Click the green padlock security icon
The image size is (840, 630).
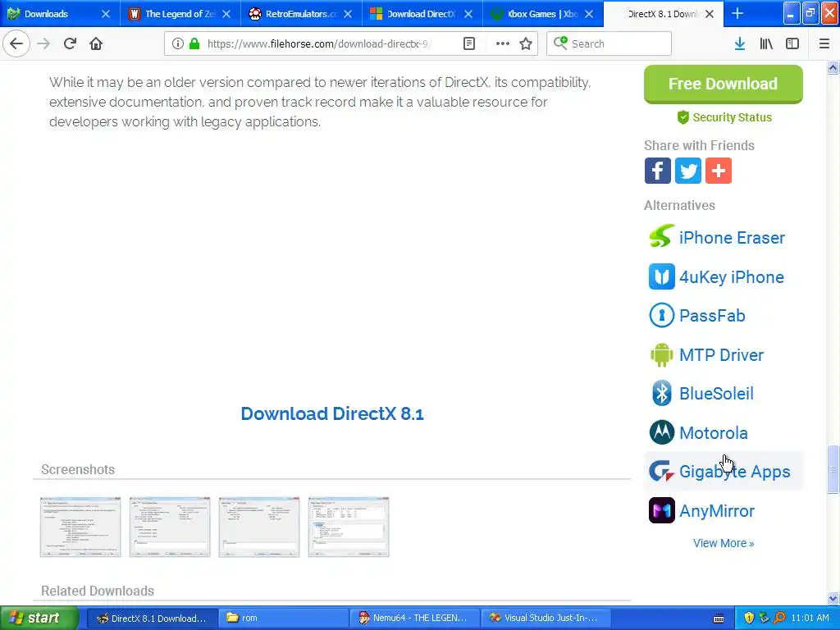[194, 43]
